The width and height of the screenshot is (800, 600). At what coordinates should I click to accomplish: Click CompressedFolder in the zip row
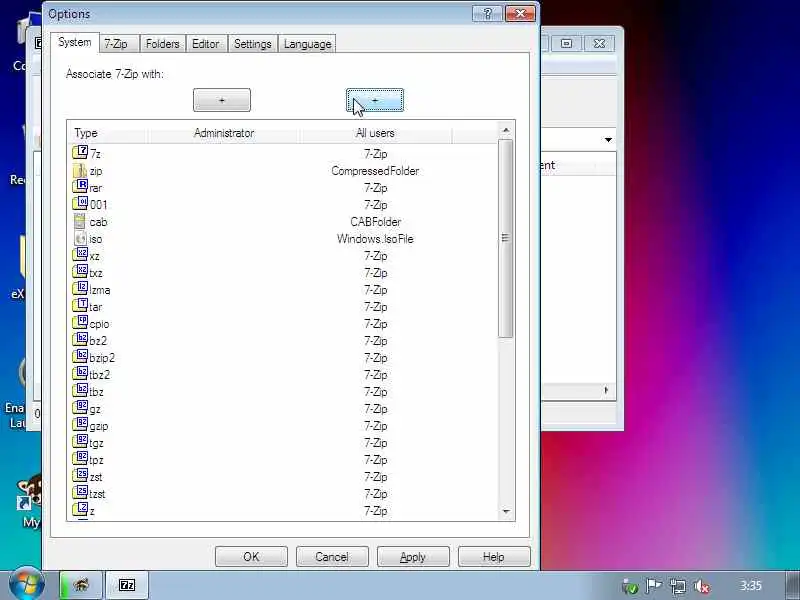click(x=375, y=171)
